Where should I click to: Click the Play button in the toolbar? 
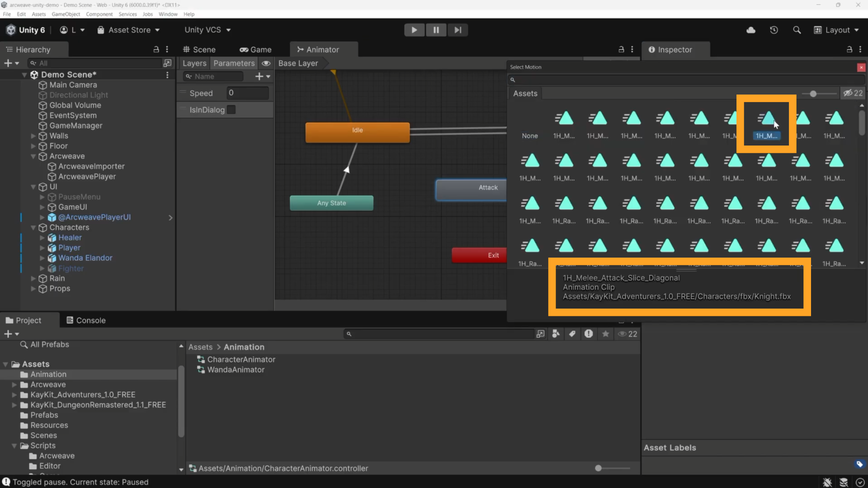point(414,30)
